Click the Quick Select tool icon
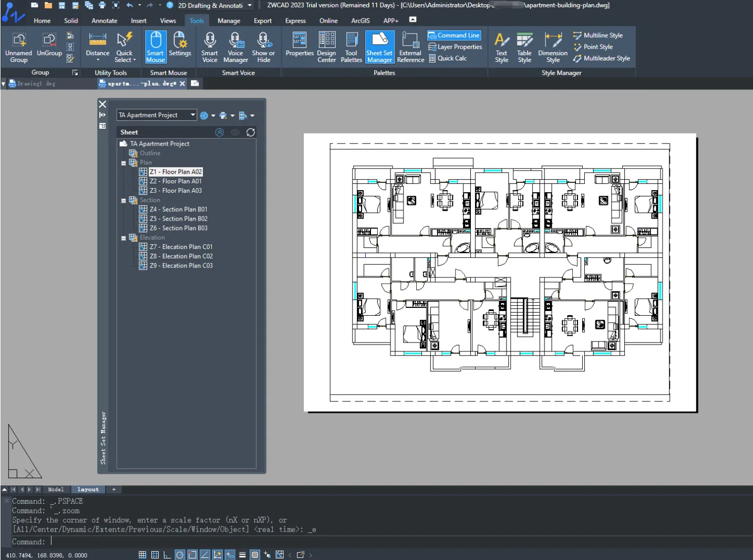753x560 pixels. tap(125, 46)
